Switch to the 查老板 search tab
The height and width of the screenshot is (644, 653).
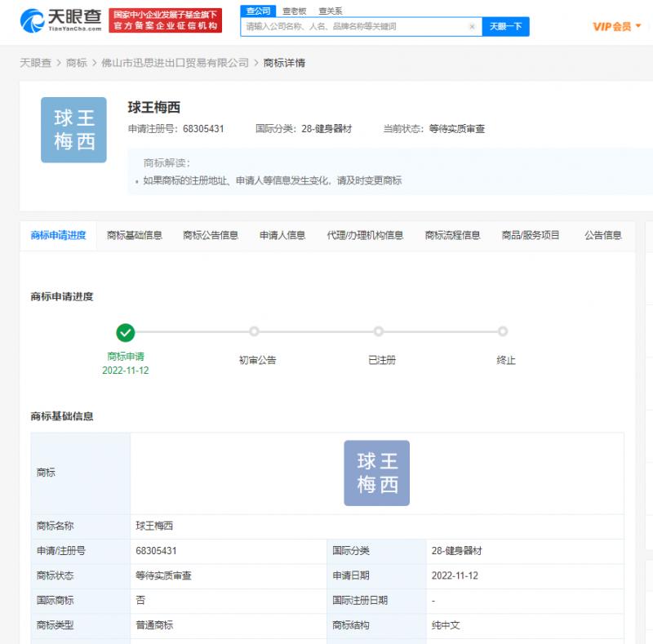[291, 9]
